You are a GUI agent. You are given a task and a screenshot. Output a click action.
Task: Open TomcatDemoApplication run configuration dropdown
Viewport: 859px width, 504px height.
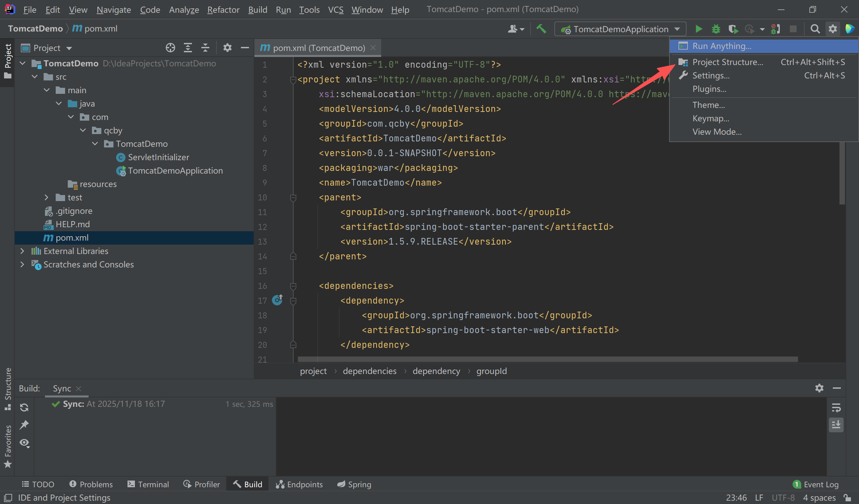(620, 29)
